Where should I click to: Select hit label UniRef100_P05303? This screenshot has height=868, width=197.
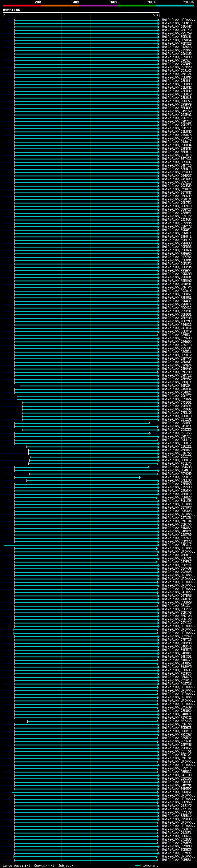[177, 511]
